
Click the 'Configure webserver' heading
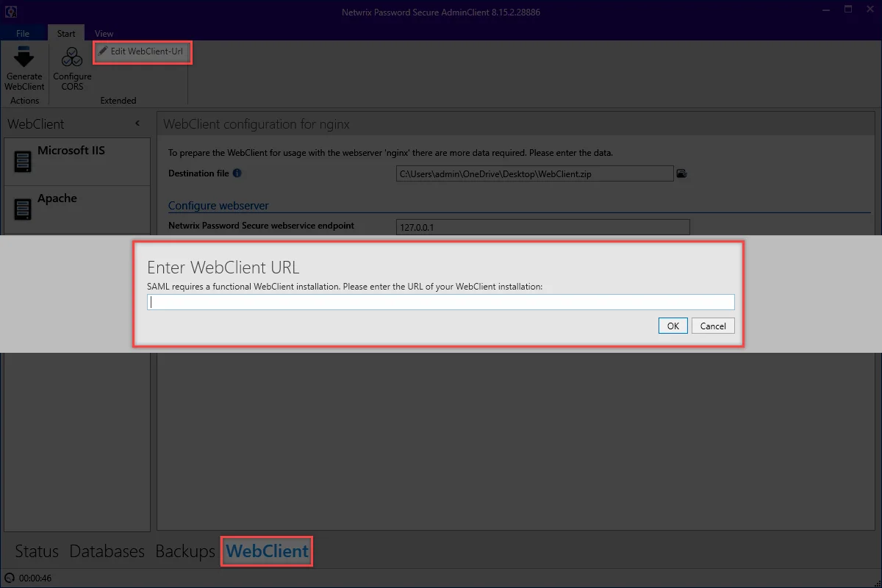218,206
